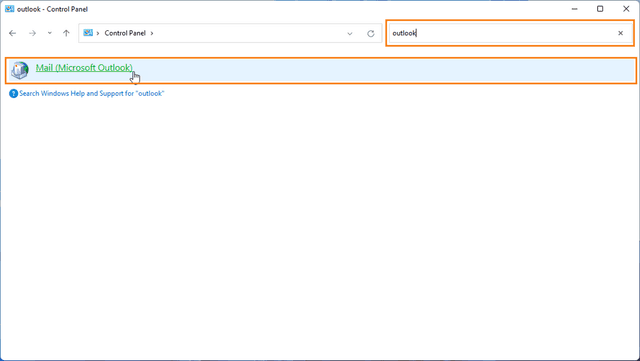
Task: Click the blue help question mark icon
Action: point(13,94)
